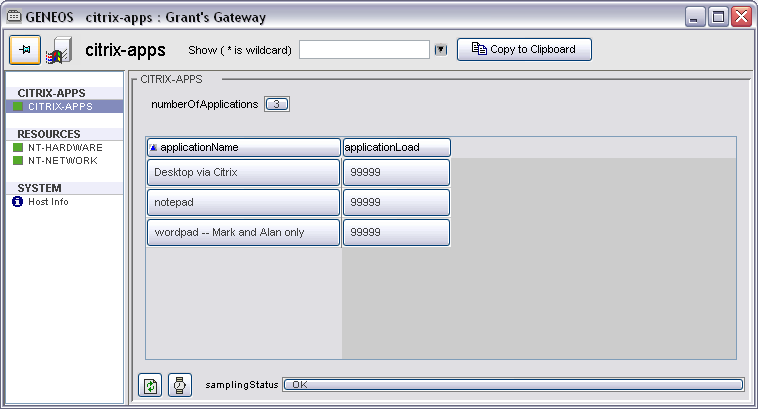The width and height of the screenshot is (758, 409).
Task: Click the Show wildcard filter text field
Action: click(x=363, y=50)
